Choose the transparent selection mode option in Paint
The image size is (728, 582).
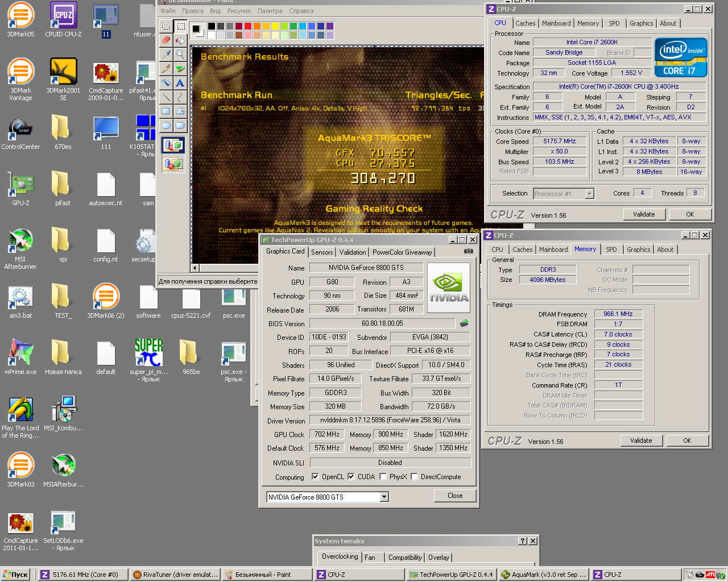173,164
